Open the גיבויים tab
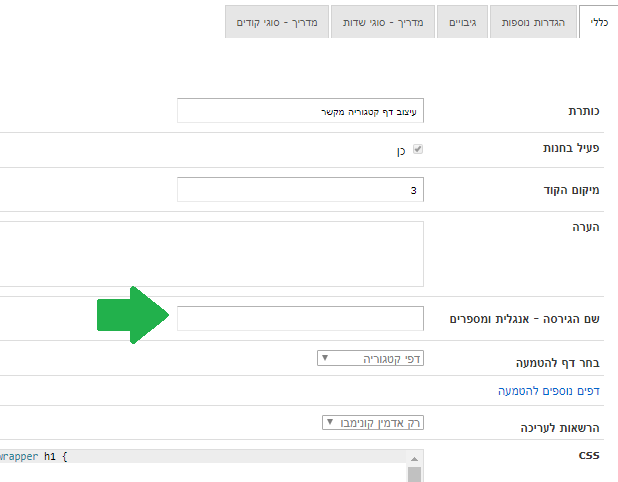The height and width of the screenshot is (482, 618). (x=462, y=22)
